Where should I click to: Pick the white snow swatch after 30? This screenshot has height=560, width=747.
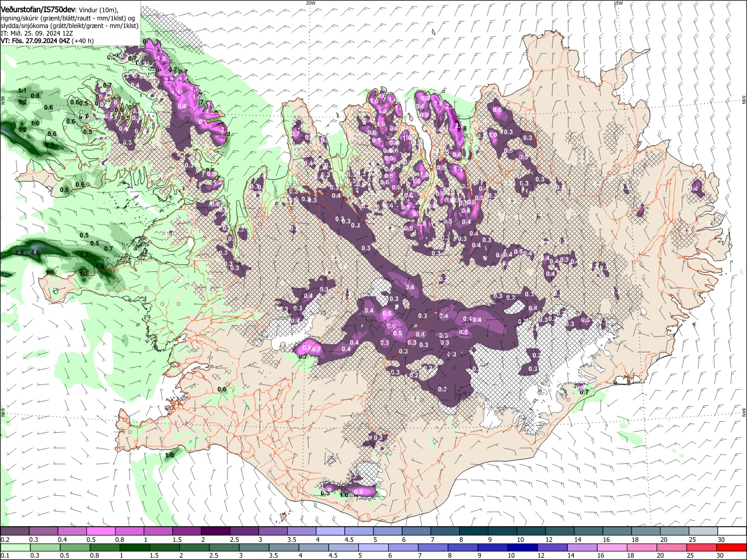[731, 531]
